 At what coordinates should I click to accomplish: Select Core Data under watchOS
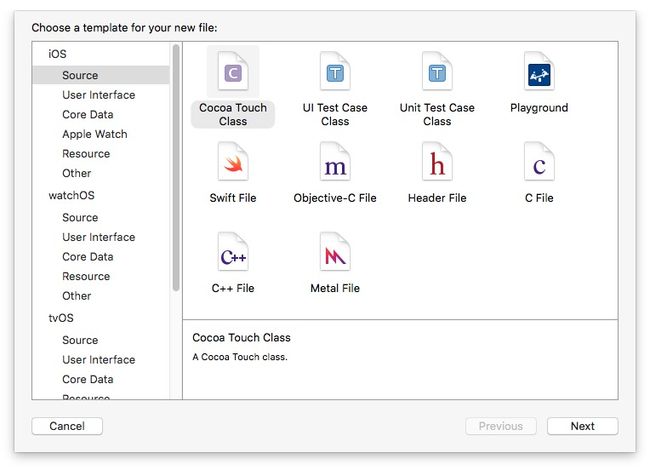[x=87, y=257]
